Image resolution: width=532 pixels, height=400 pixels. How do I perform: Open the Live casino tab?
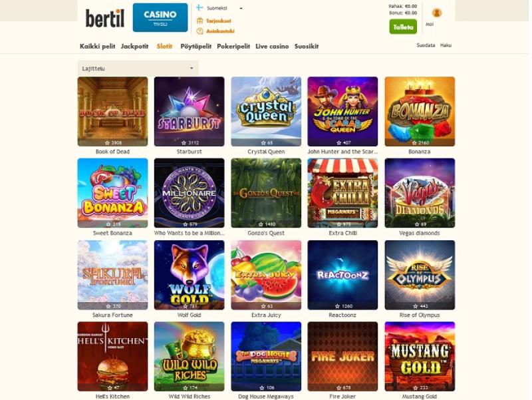tap(272, 46)
